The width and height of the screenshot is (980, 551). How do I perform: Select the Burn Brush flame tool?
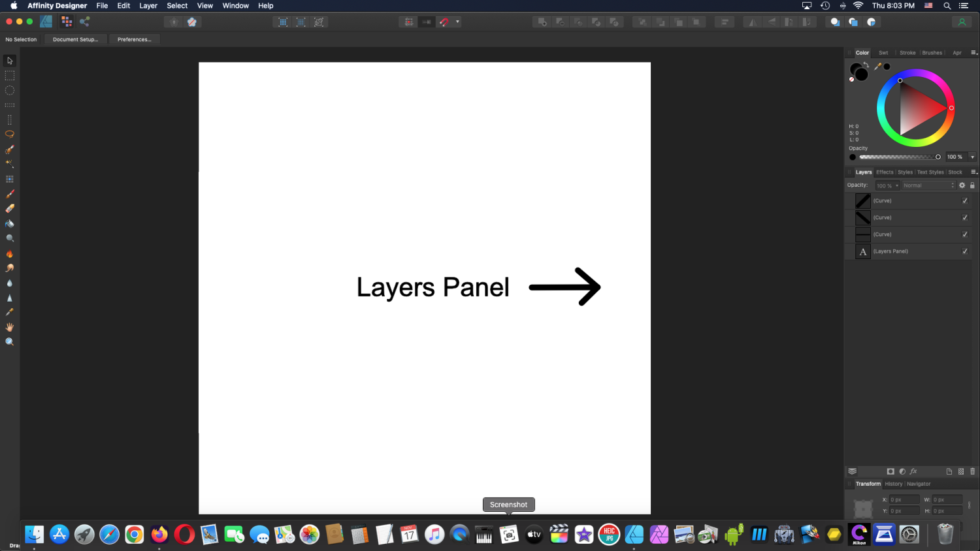point(10,253)
